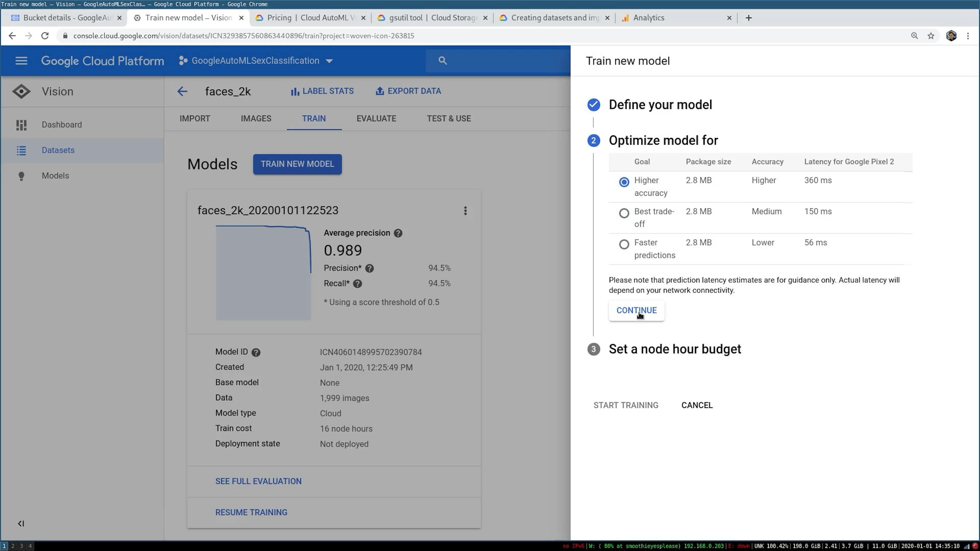
Task: Switch to the IMPORT tab
Action: [x=195, y=119]
